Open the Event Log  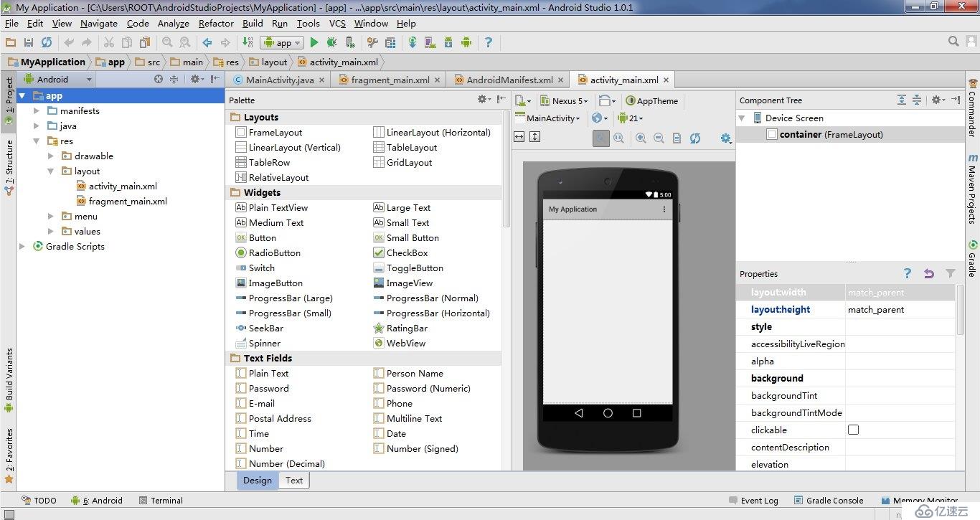click(754, 501)
